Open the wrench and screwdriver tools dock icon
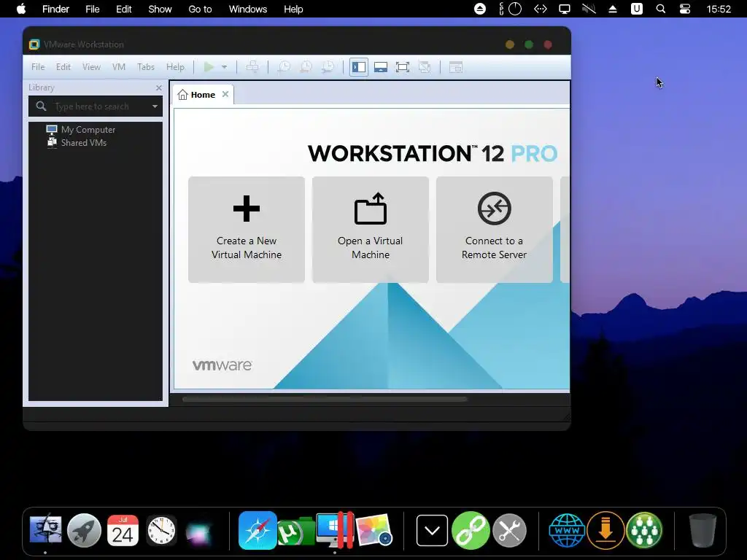747x560 pixels. (509, 530)
